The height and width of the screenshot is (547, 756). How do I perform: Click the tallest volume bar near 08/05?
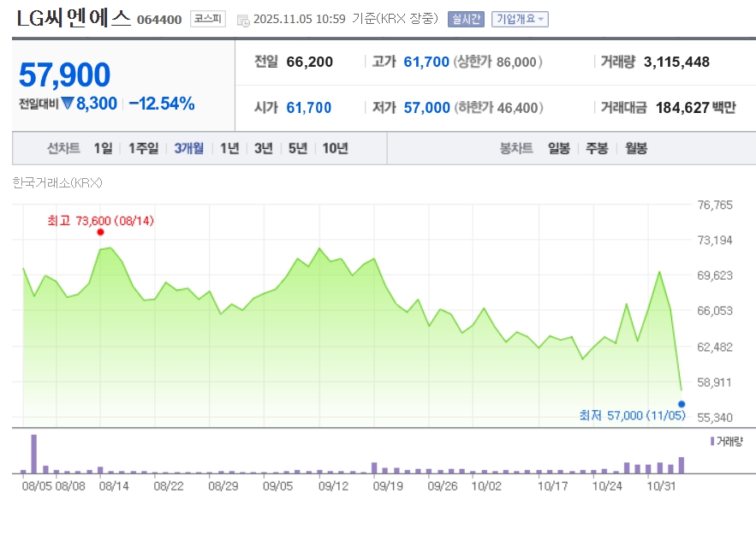(x=34, y=454)
